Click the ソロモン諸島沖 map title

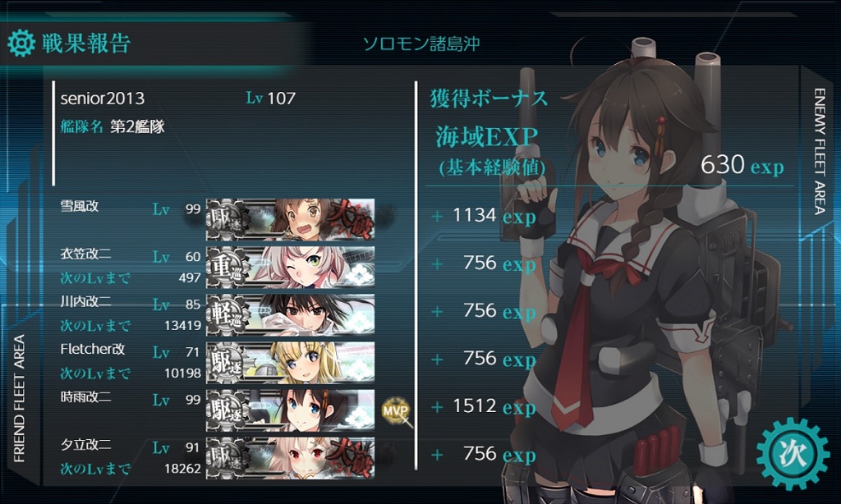[x=421, y=44]
